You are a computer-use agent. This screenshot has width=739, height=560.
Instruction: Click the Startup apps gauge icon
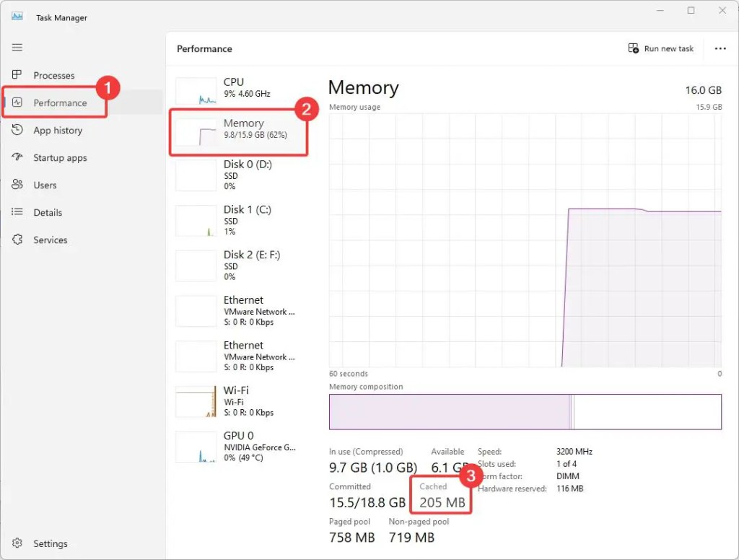click(x=17, y=157)
